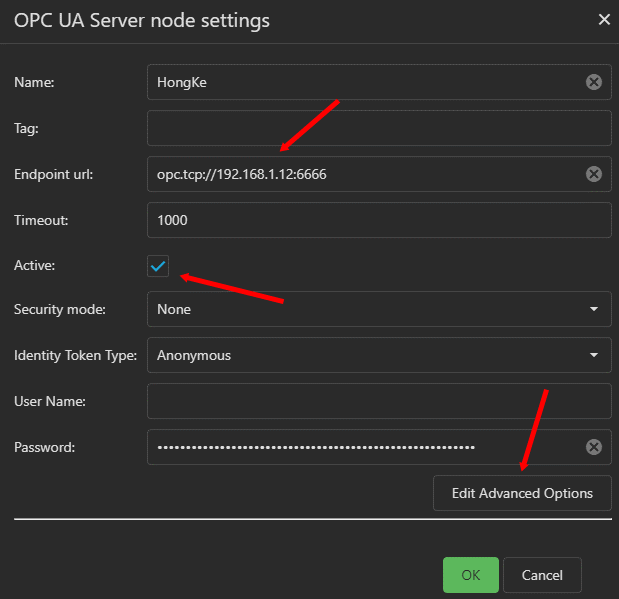Click the 'Active:' label text
The width and height of the screenshot is (619, 599).
coord(34,265)
